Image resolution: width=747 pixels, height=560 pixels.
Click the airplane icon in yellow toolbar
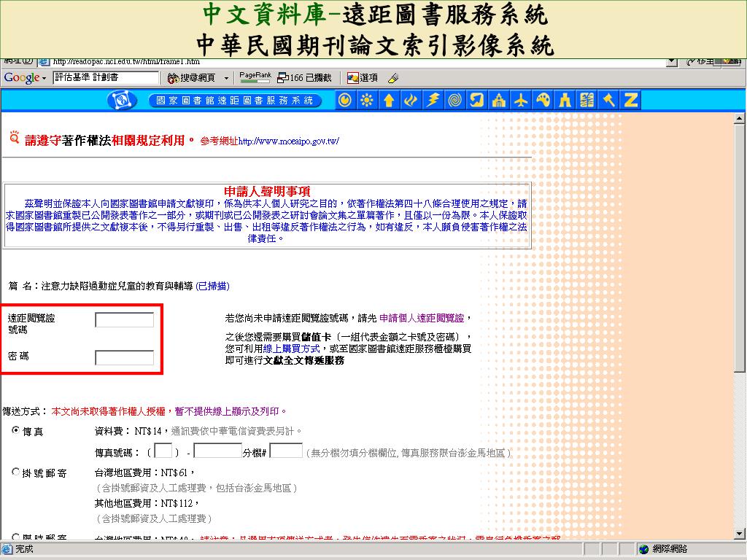pyautogui.click(x=521, y=100)
